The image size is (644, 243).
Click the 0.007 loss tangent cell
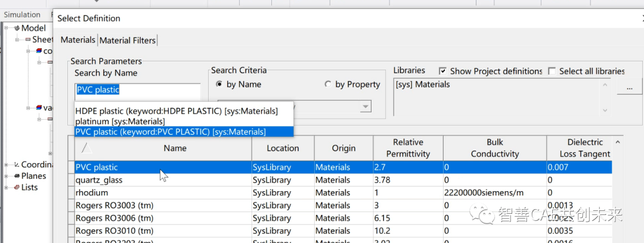(580, 167)
